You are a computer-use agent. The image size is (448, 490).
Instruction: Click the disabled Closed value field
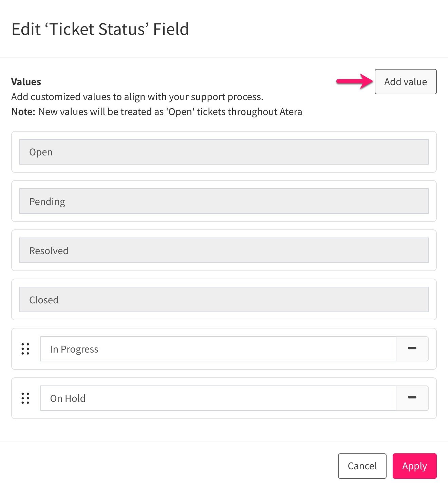coord(224,300)
